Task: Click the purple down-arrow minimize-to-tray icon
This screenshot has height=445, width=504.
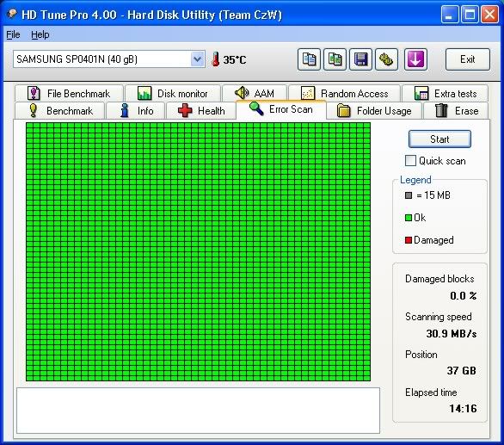Action: [x=415, y=59]
